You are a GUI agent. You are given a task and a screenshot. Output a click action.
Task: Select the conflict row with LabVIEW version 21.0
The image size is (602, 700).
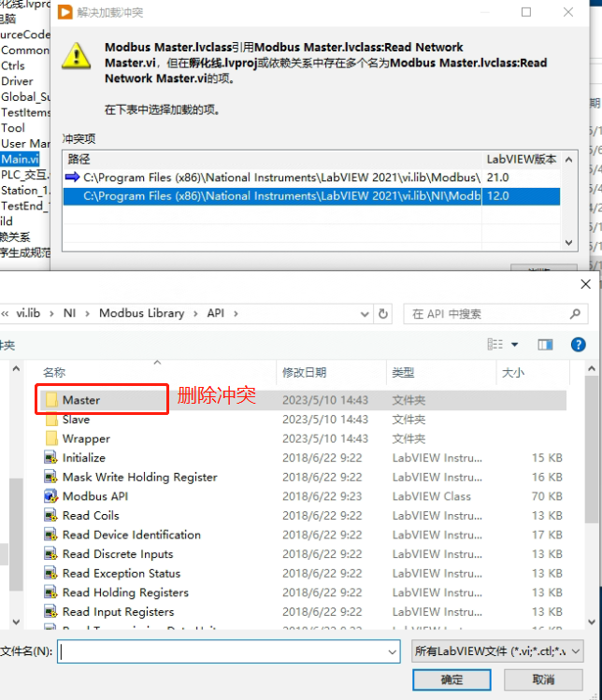[311, 178]
